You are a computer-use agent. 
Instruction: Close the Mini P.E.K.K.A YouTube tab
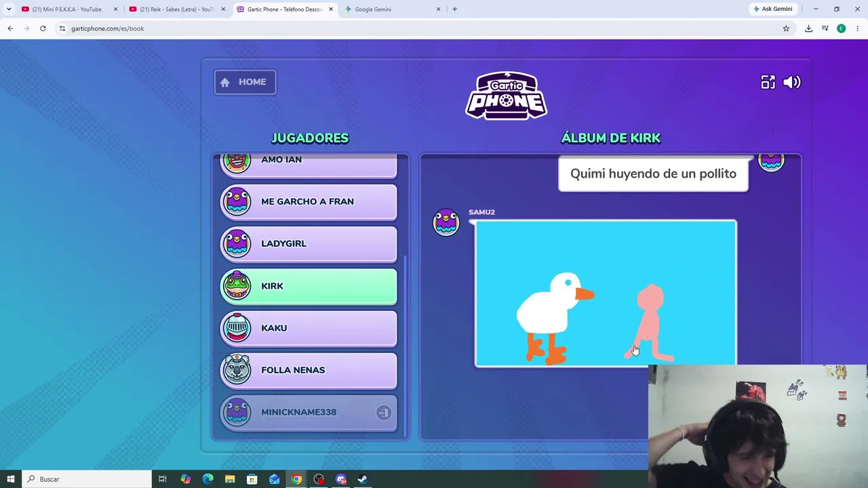click(x=115, y=9)
